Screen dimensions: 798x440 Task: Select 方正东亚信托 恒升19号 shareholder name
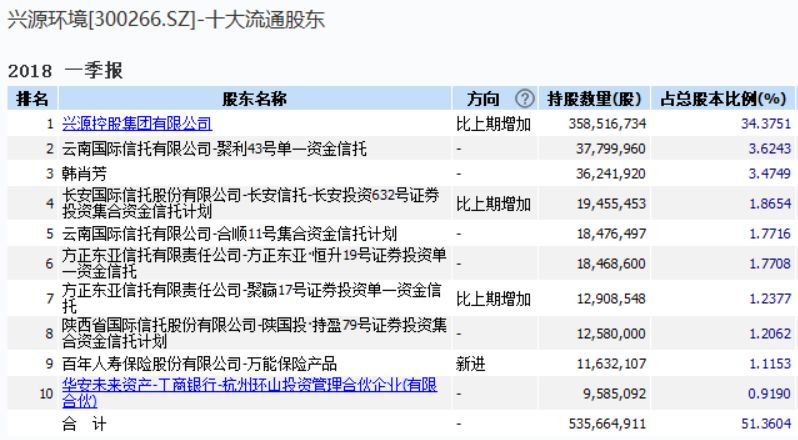(254, 263)
